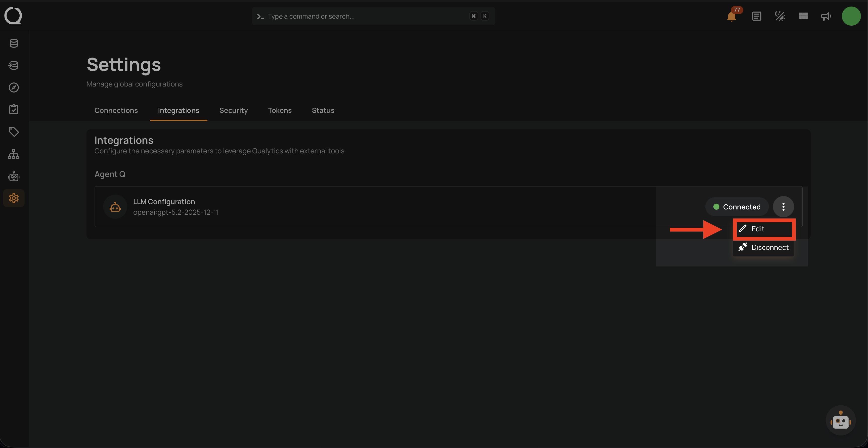Open the Agent Q robot sidebar icon

point(14,176)
